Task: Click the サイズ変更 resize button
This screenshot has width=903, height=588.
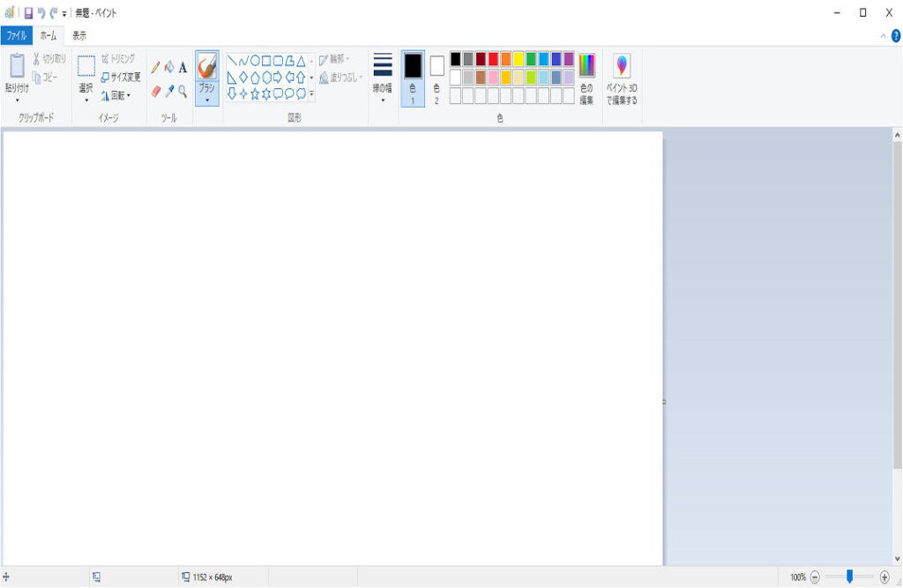Action: (x=120, y=77)
